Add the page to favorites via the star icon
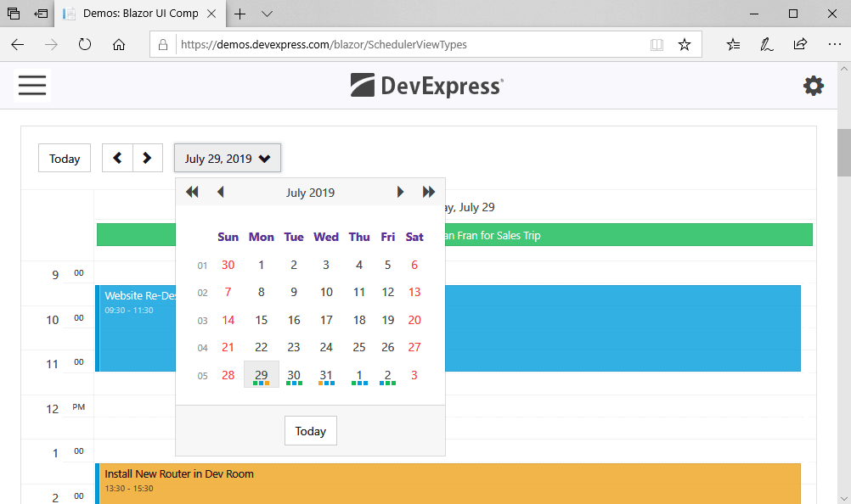 click(x=685, y=44)
